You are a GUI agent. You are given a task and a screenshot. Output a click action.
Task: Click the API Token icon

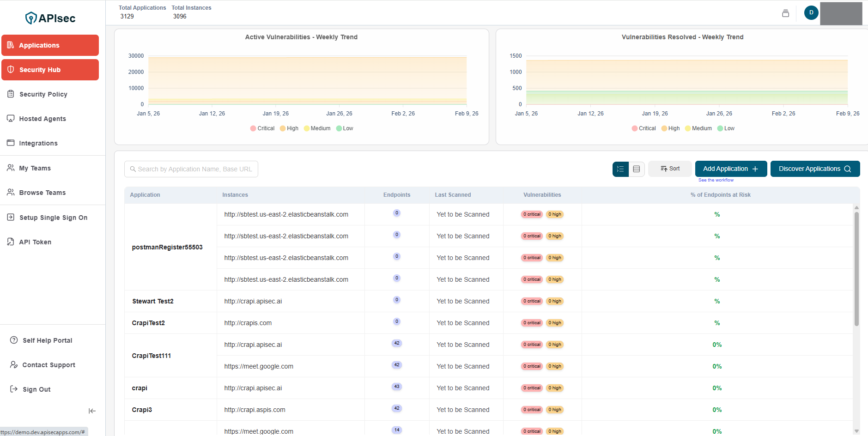(x=11, y=242)
